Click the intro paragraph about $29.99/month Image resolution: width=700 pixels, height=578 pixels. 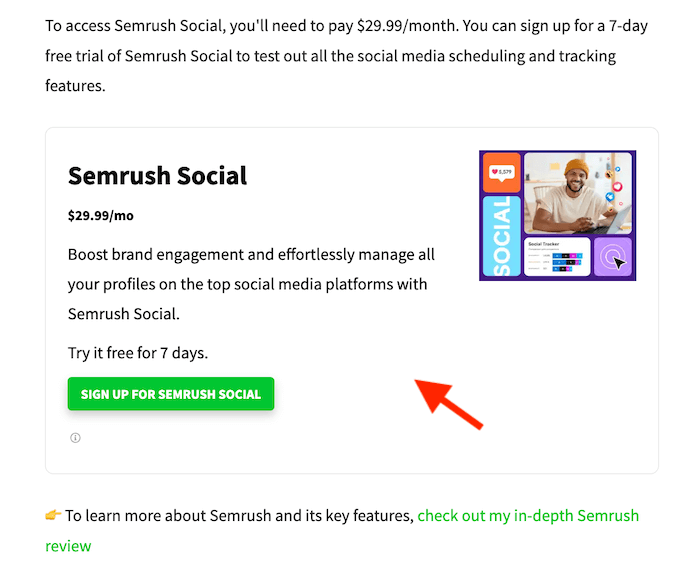coord(346,56)
